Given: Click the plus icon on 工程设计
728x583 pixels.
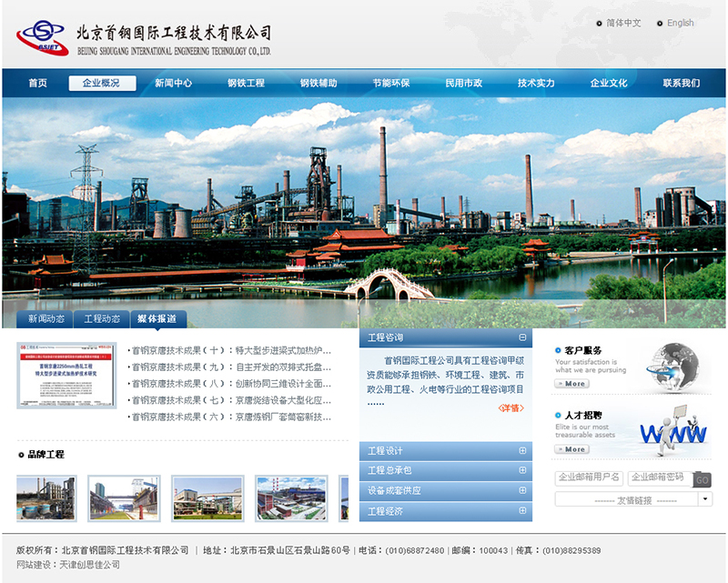Looking at the screenshot, I should tap(522, 450).
